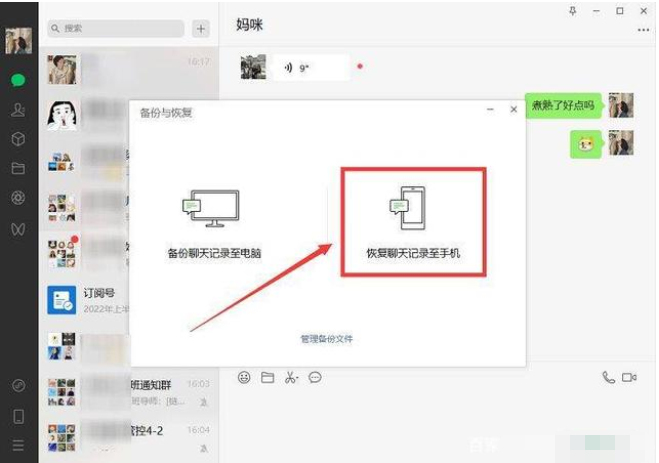Click the 搜索 search box
Viewport: 659px width, 463px height.
click(x=117, y=28)
